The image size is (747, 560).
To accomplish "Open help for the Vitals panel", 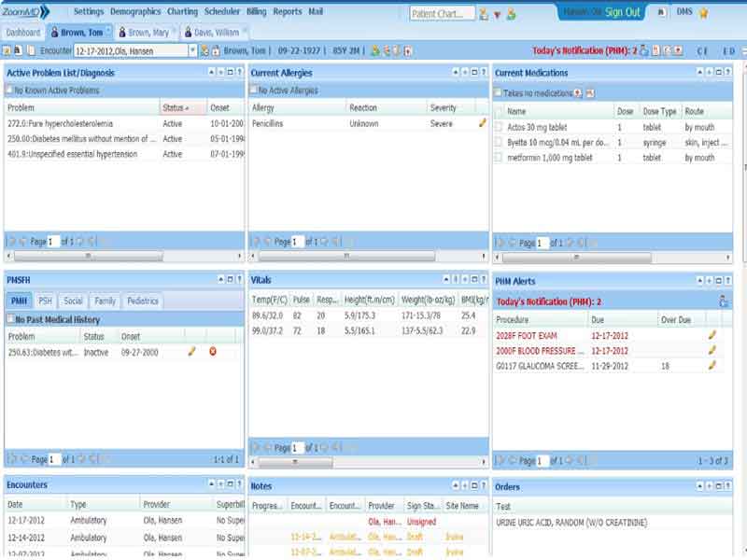I will (x=483, y=279).
